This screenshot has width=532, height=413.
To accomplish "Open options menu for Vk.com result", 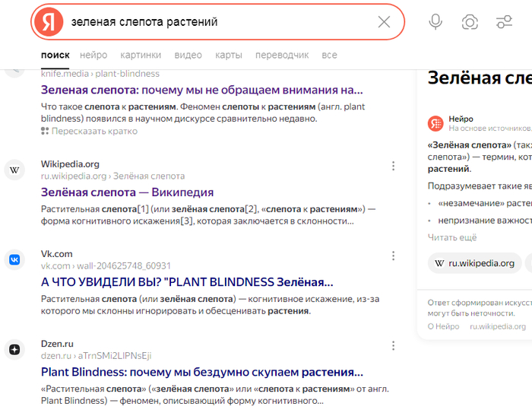I will 393,256.
